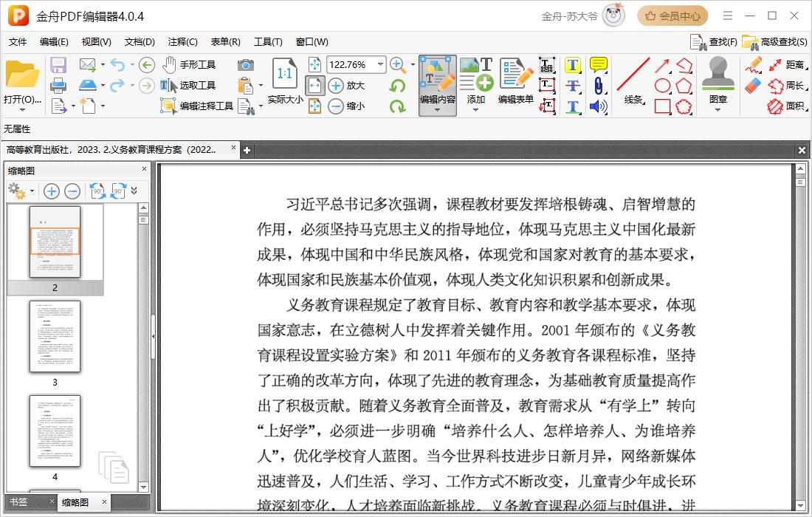The width and height of the screenshot is (812, 517).
Task: Toggle the Select tool (选取工具)
Action: click(x=189, y=86)
